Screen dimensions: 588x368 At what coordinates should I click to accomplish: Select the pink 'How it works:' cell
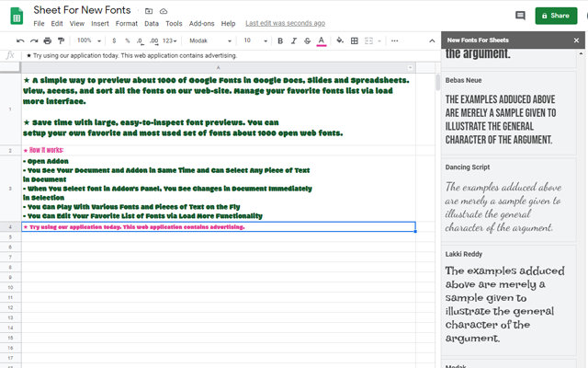(x=219, y=150)
